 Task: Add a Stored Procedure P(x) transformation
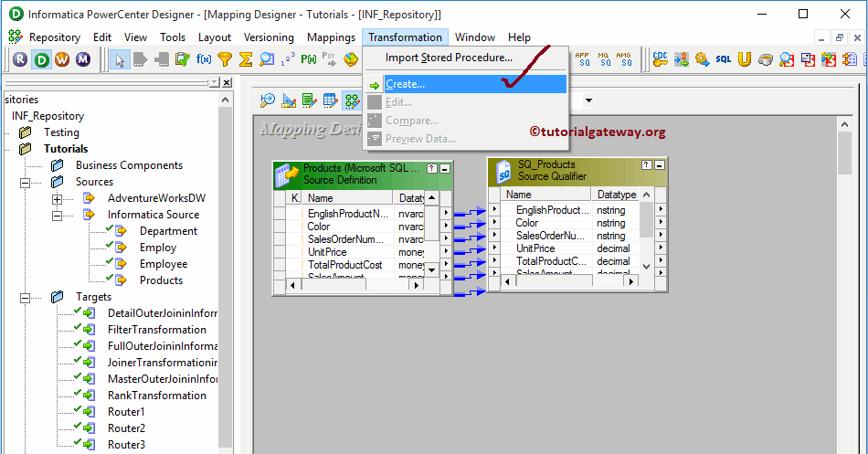tap(308, 59)
